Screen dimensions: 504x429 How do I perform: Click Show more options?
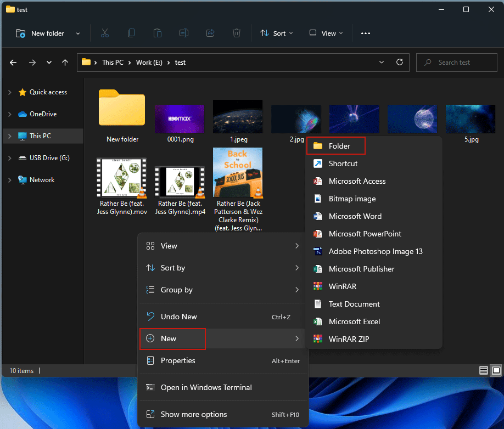[x=222, y=414]
